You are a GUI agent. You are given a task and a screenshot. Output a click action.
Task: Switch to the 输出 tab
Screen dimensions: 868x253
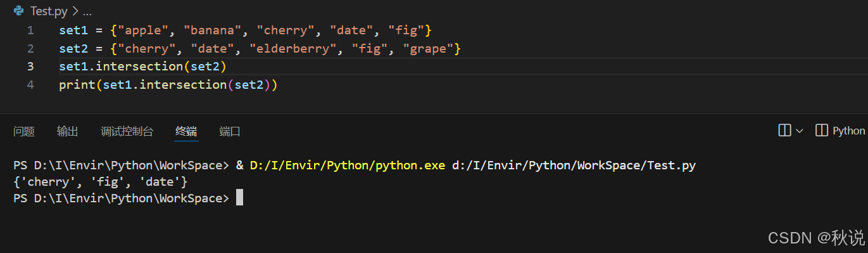pyautogui.click(x=68, y=131)
